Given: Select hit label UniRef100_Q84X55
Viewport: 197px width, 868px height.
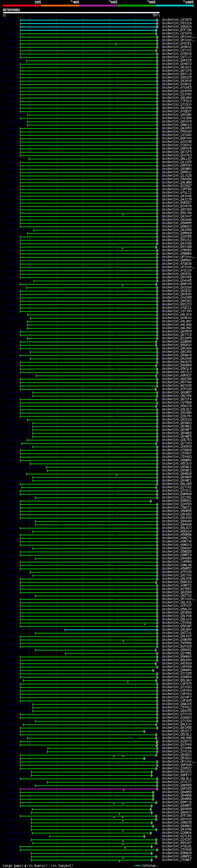Looking at the screenshot, I should point(177,711).
